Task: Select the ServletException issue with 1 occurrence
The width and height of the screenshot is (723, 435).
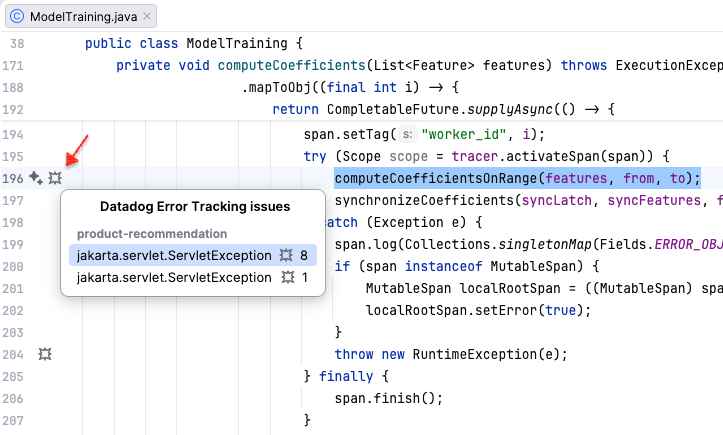Action: pyautogui.click(x=175, y=279)
